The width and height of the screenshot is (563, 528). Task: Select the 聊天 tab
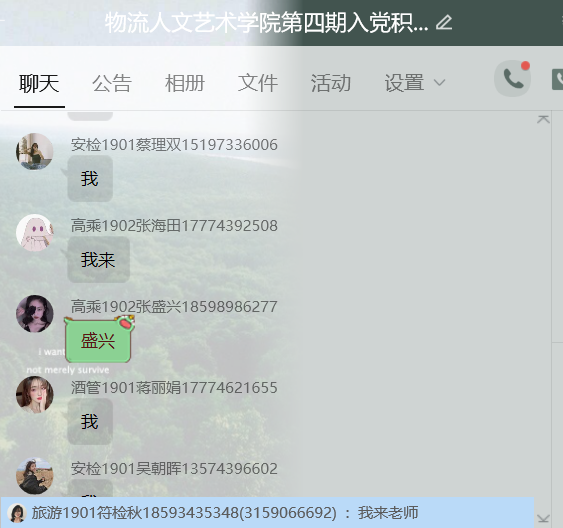pyautogui.click(x=39, y=84)
